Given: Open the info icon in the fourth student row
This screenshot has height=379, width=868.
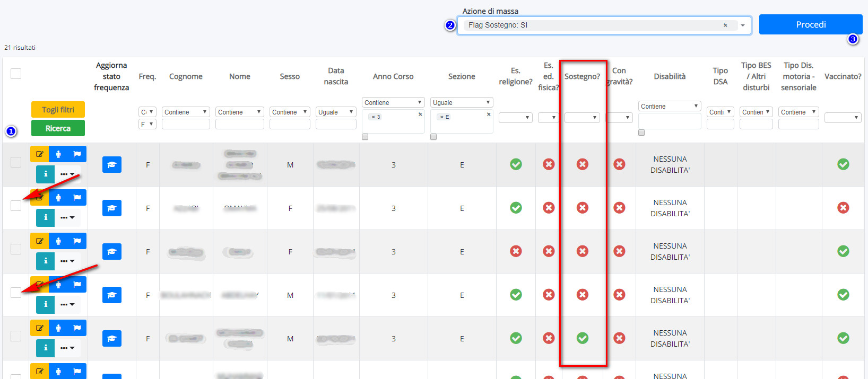Looking at the screenshot, I should [x=46, y=304].
